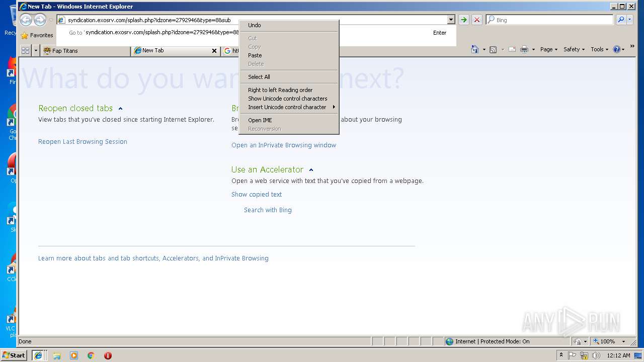
Task: Switch to the Fap Titans tab
Action: 86,51
